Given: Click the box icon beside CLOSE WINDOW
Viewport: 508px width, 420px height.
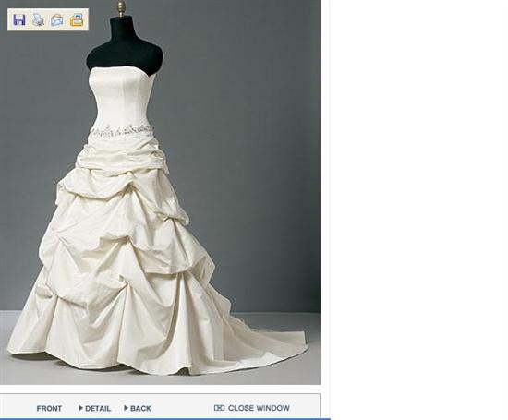Looking at the screenshot, I should coord(219,408).
